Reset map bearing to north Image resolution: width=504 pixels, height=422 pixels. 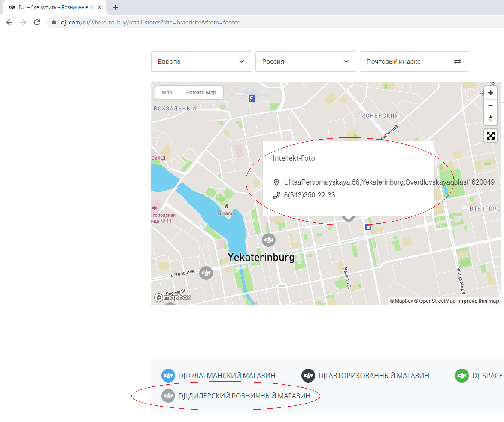pos(491,118)
